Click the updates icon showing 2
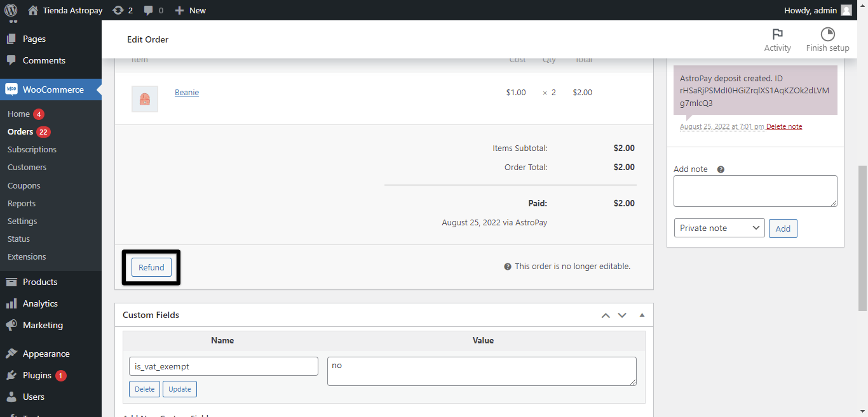Image resolution: width=868 pixels, height=417 pixels. pos(118,10)
